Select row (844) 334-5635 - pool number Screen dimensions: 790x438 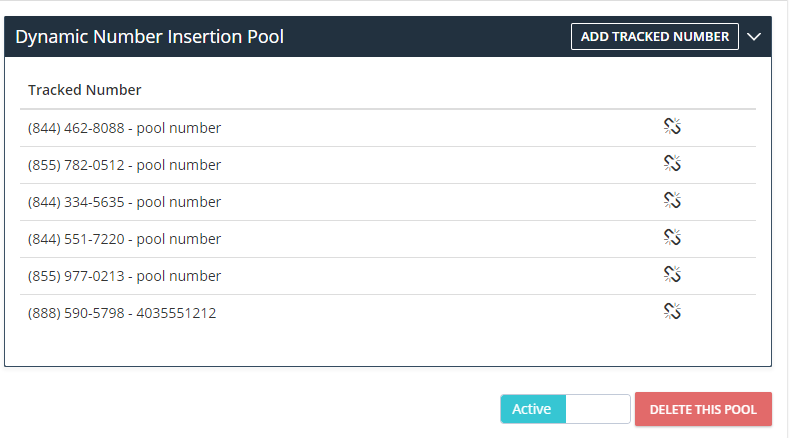pyautogui.click(x=388, y=202)
